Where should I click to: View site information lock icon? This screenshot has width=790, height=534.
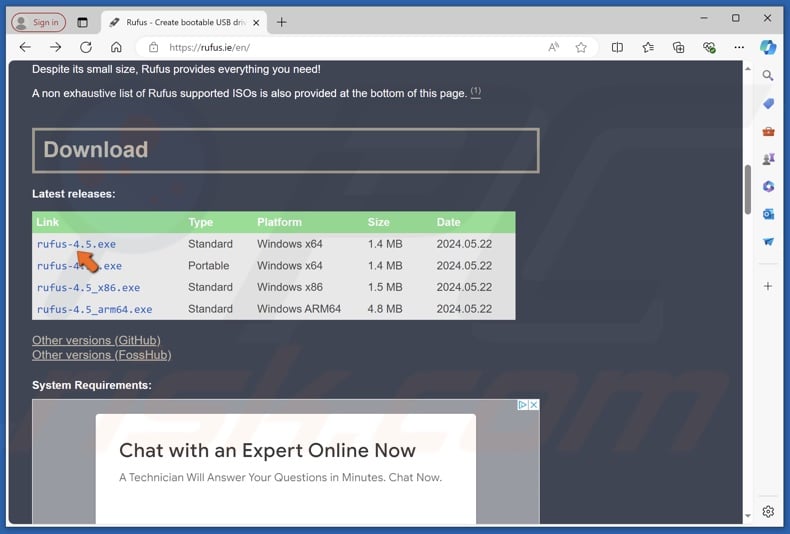[153, 47]
